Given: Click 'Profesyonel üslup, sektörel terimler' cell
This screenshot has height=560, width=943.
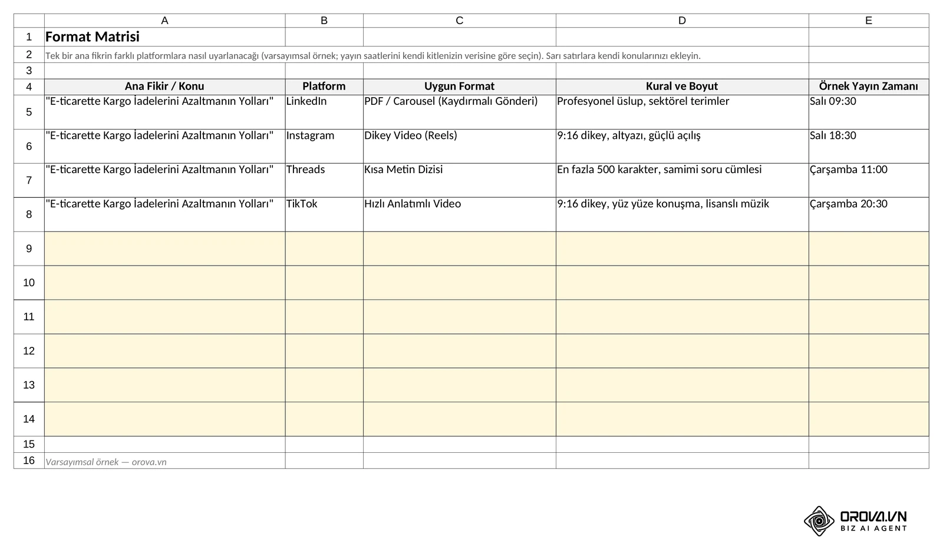Looking at the screenshot, I should coord(682,112).
